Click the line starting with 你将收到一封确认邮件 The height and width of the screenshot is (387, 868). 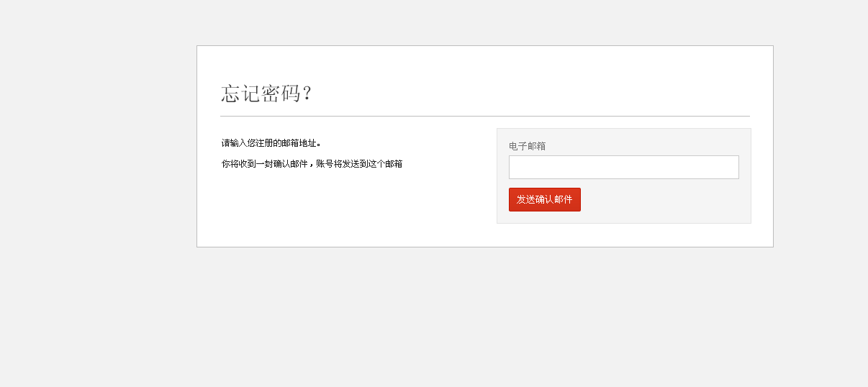click(x=312, y=164)
